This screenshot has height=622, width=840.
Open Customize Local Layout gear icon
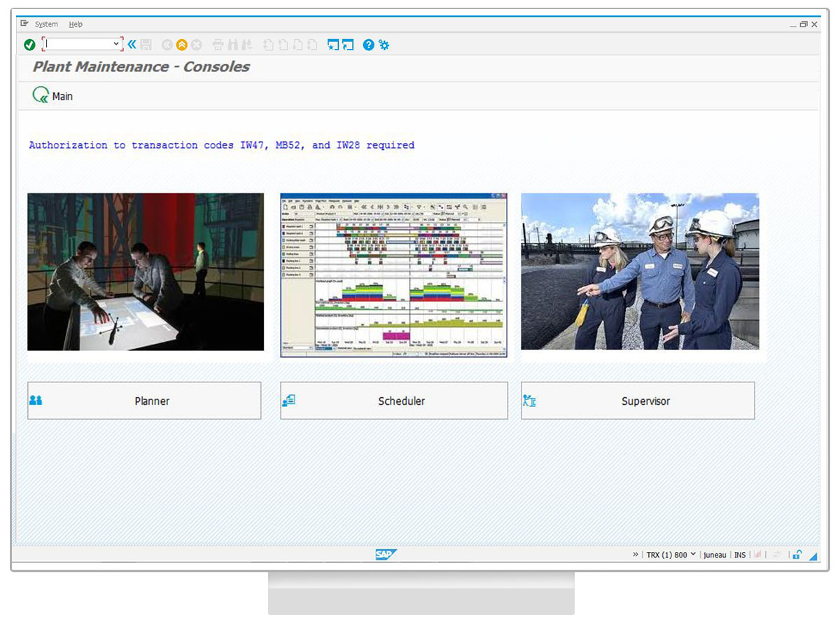pyautogui.click(x=384, y=45)
